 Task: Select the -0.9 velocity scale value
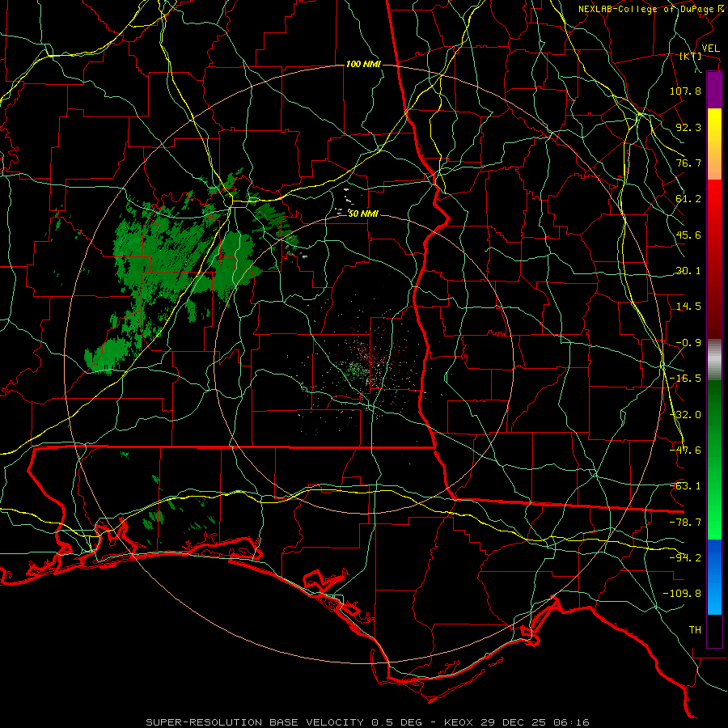(x=688, y=343)
